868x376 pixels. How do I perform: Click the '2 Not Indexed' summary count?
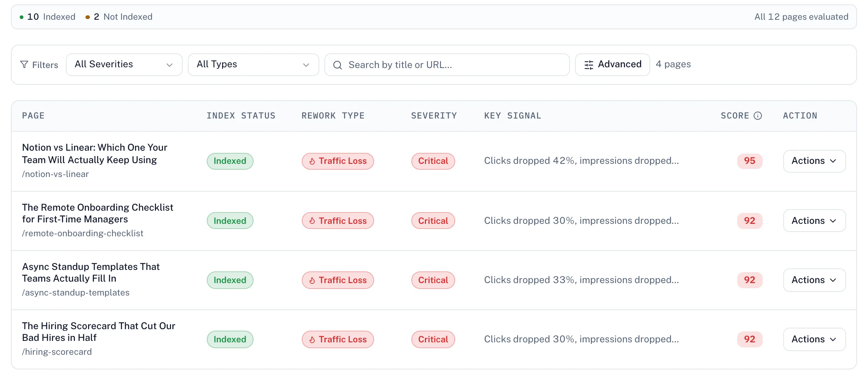119,17
